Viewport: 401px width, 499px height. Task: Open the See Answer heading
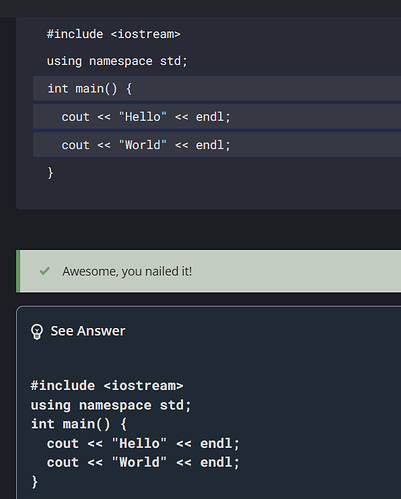click(88, 331)
